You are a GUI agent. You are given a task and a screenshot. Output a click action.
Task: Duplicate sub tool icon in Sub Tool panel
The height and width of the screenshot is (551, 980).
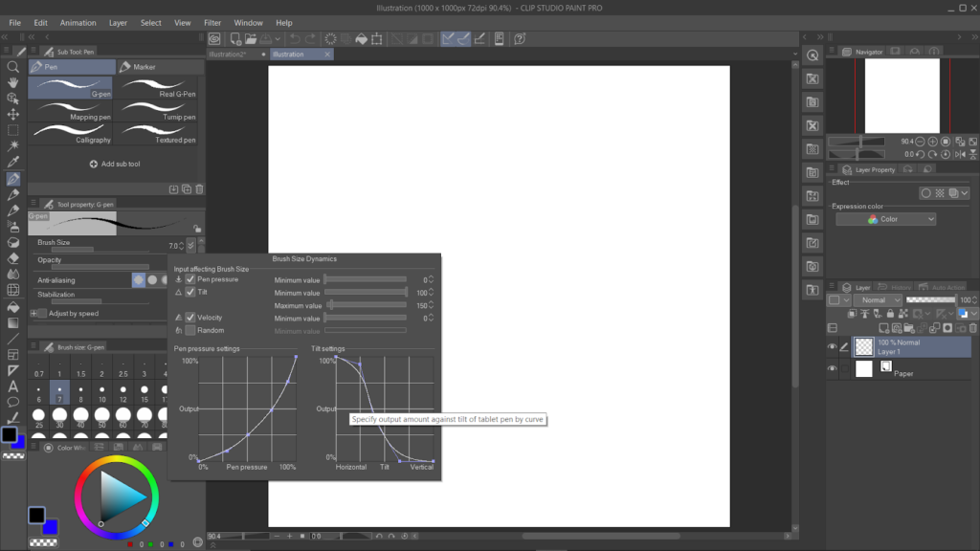[x=187, y=189]
